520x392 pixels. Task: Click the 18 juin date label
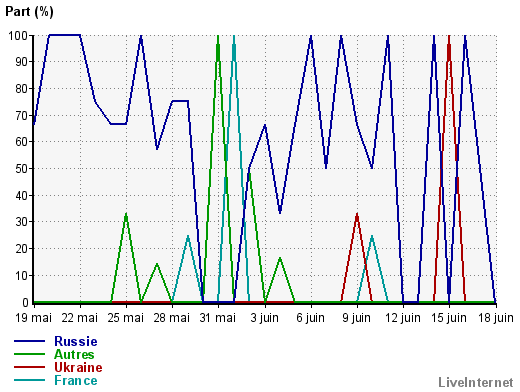tap(496, 318)
